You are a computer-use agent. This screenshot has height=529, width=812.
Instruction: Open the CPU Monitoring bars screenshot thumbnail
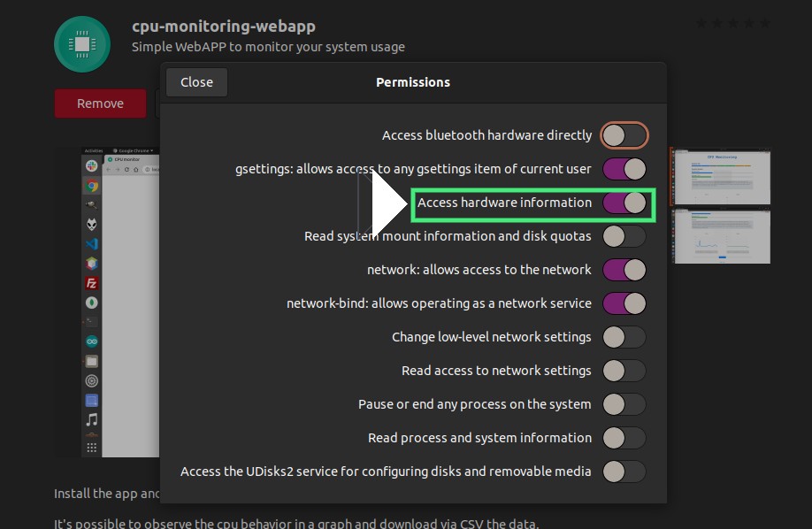(x=722, y=177)
